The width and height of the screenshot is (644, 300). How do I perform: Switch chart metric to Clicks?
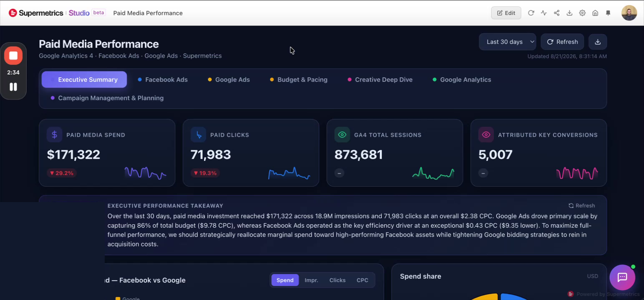click(337, 280)
